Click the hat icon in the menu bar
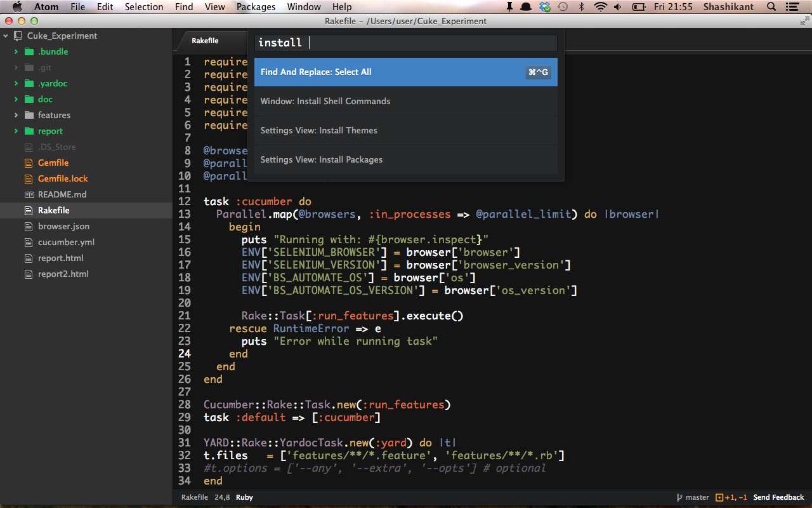The image size is (812, 508). click(x=526, y=7)
